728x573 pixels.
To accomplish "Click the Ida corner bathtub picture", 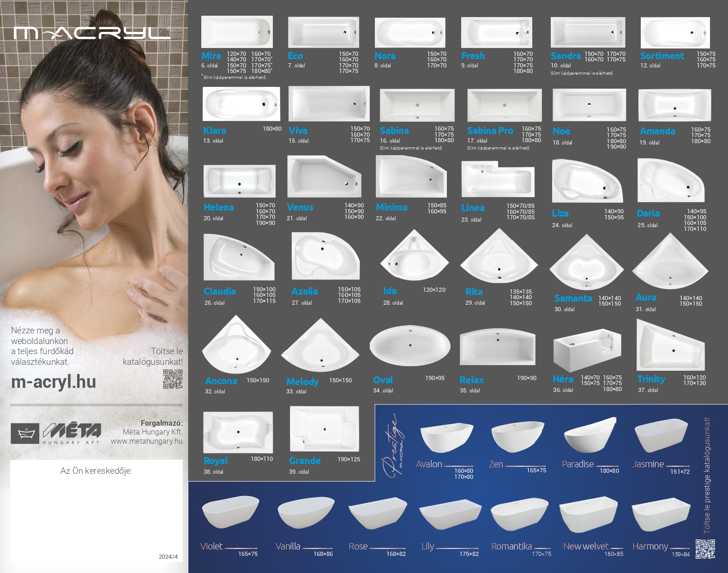I will pyautogui.click(x=414, y=256).
